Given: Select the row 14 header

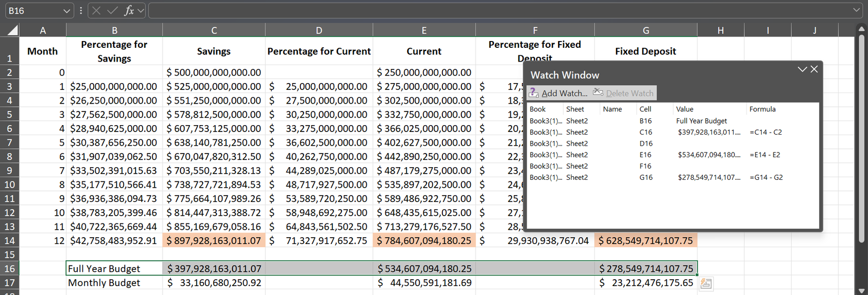Looking at the screenshot, I should point(9,240).
